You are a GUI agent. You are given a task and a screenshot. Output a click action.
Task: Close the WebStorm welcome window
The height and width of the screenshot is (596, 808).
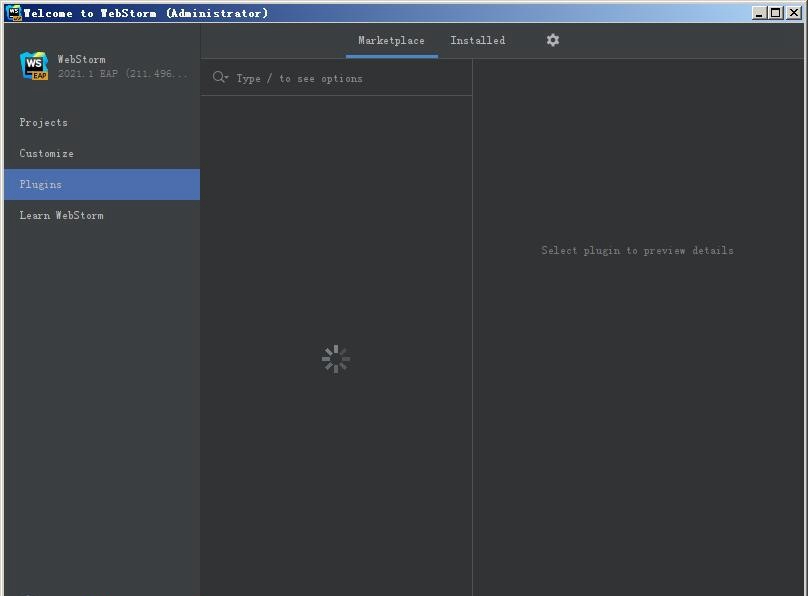794,13
